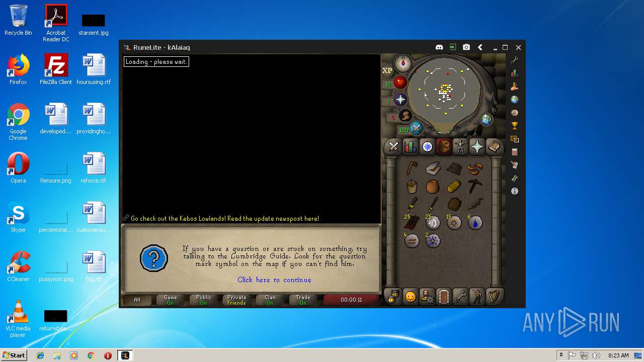Toggle the Clan chat filter
Screen dimensions: 644x362
click(x=270, y=300)
